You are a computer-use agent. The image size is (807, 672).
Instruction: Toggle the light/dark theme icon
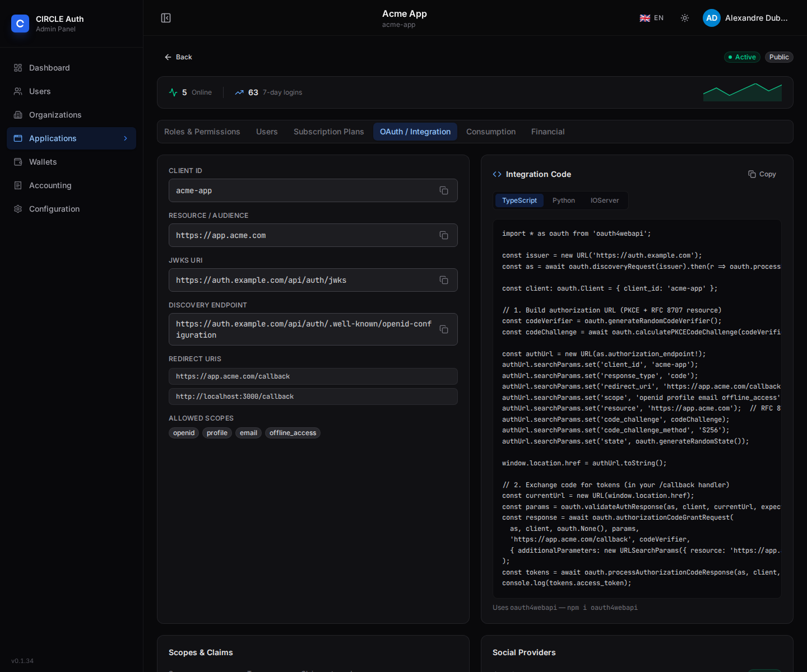685,18
